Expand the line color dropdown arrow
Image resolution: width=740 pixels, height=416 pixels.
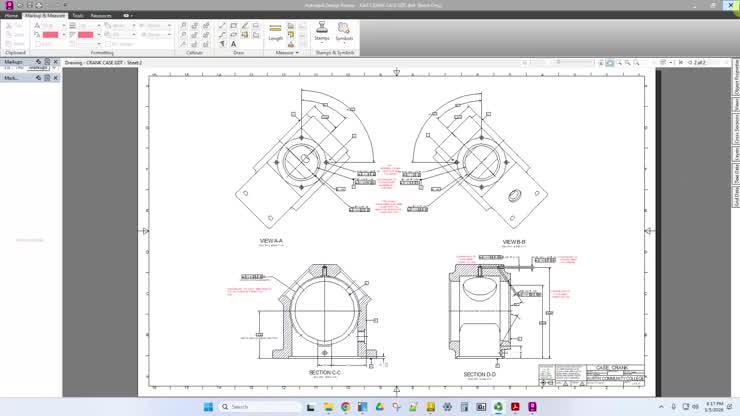click(99, 35)
